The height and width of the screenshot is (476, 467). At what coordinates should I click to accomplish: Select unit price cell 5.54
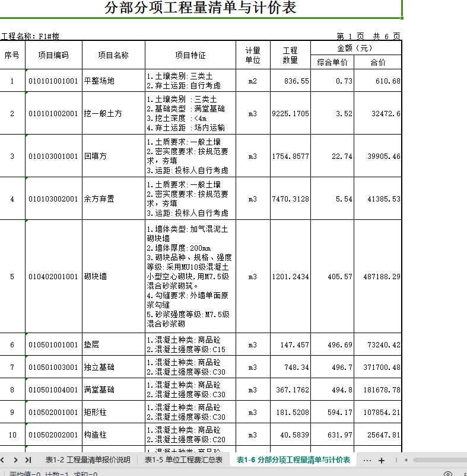click(x=332, y=199)
